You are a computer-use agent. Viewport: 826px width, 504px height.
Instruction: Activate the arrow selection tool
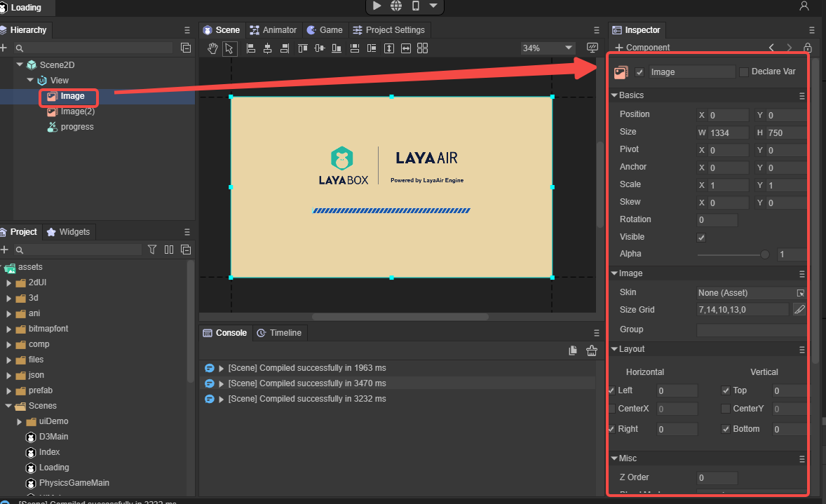(x=229, y=48)
